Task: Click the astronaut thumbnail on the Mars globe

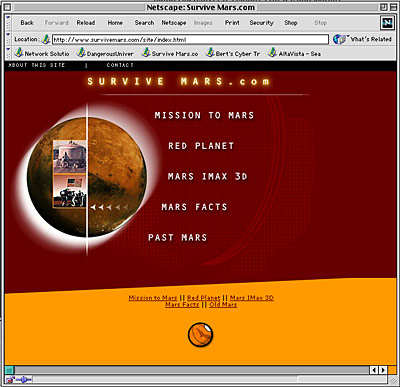Action: [70, 192]
